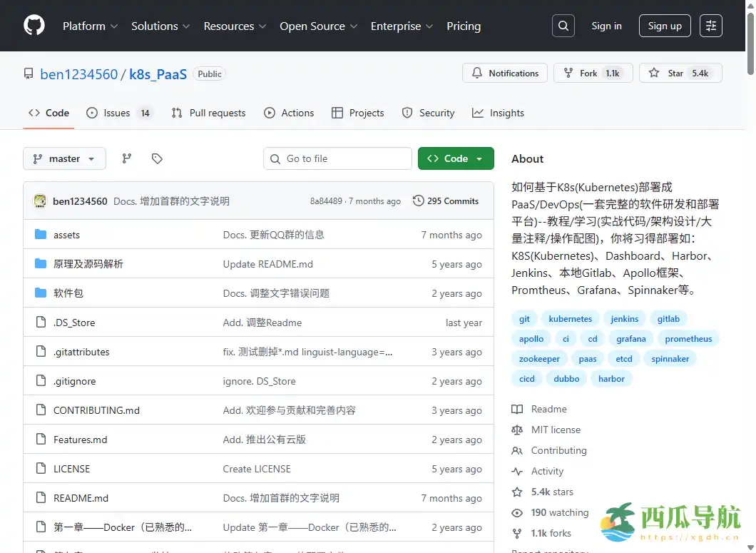Open the master branch dropdown
756x553 pixels.
64,158
